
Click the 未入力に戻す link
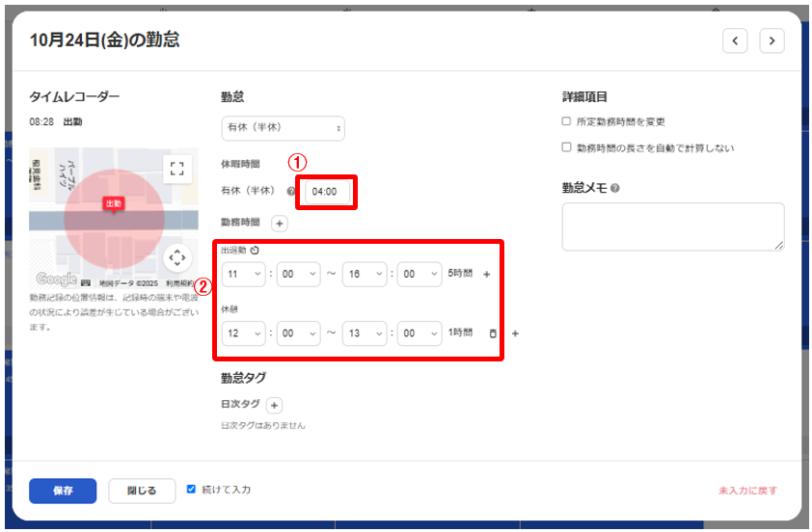click(x=747, y=491)
